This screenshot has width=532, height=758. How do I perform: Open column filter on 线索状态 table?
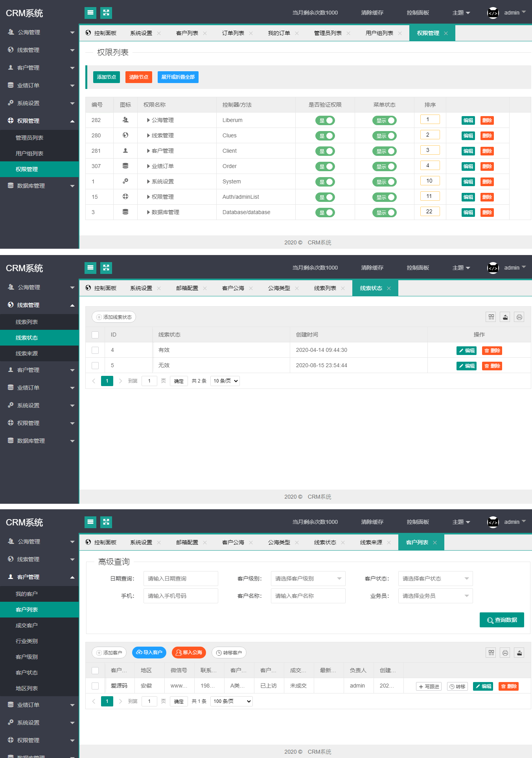click(x=491, y=317)
